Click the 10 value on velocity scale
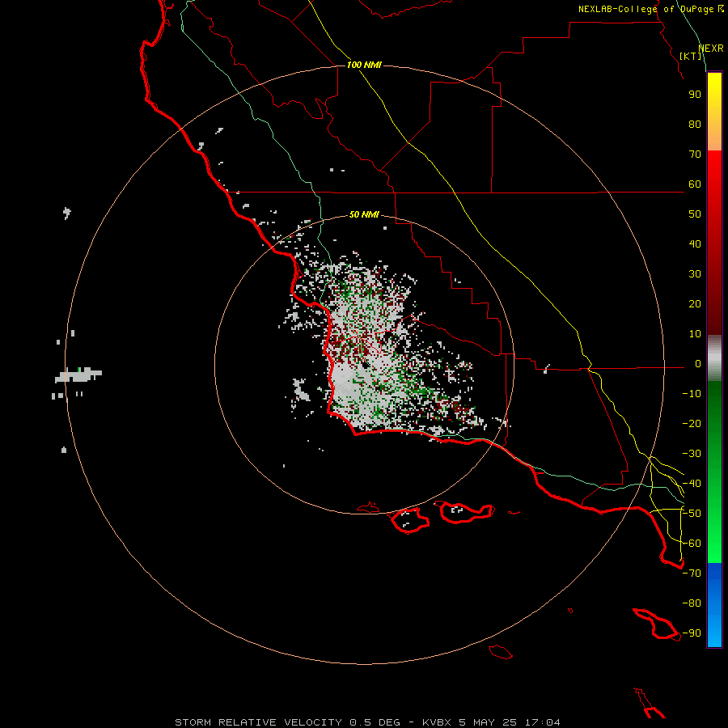The width and height of the screenshot is (728, 728). point(695,334)
